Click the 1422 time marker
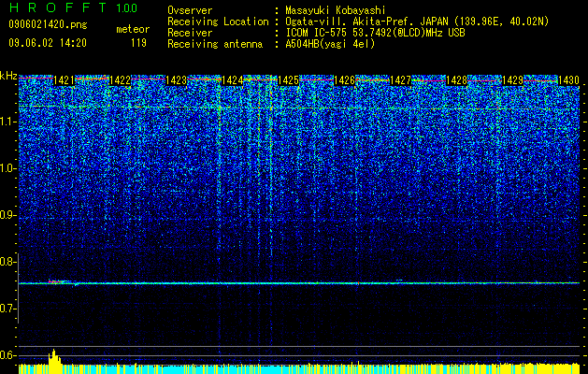This screenshot has height=374, width=588. pos(120,80)
